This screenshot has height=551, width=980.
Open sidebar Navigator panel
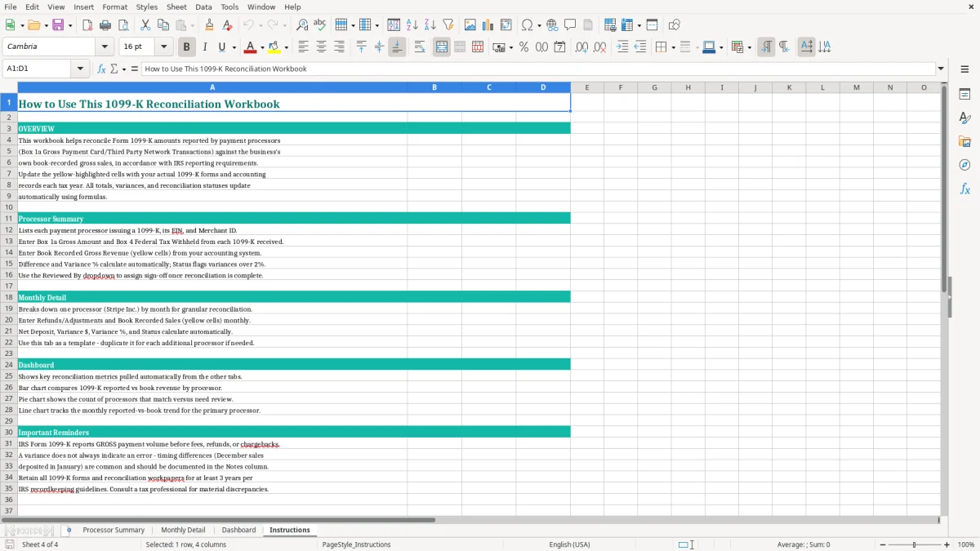tap(964, 165)
